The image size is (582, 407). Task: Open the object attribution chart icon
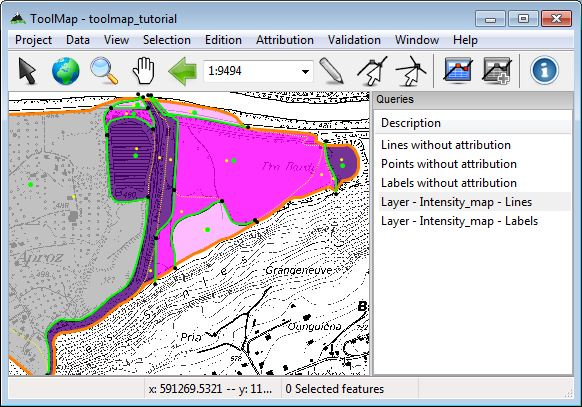click(458, 70)
